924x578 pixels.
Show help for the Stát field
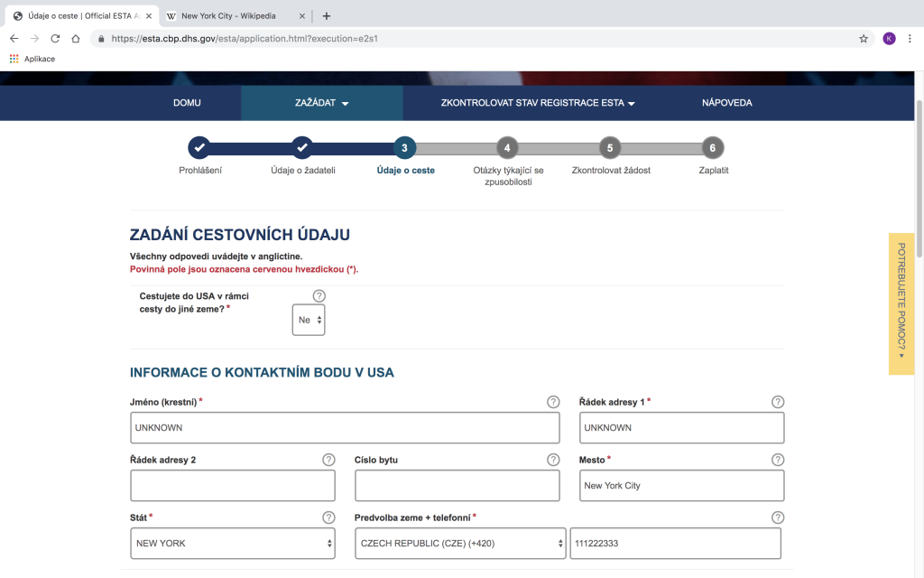point(328,517)
